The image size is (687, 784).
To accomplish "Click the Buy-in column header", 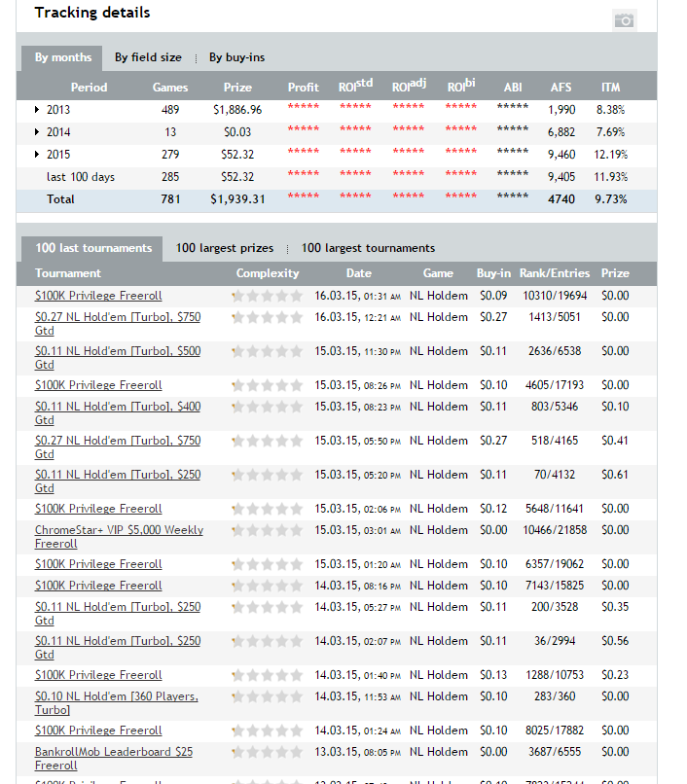I will (x=493, y=273).
